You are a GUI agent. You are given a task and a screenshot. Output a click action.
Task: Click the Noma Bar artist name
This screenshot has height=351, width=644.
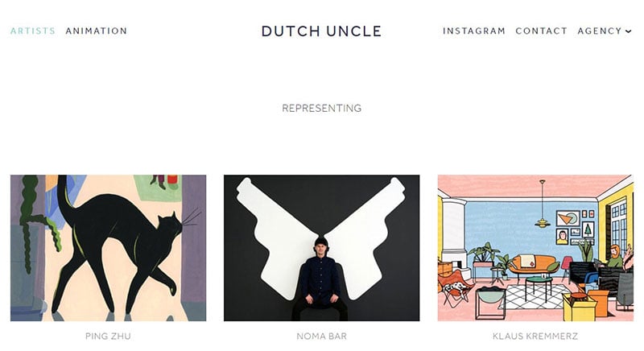321,337
